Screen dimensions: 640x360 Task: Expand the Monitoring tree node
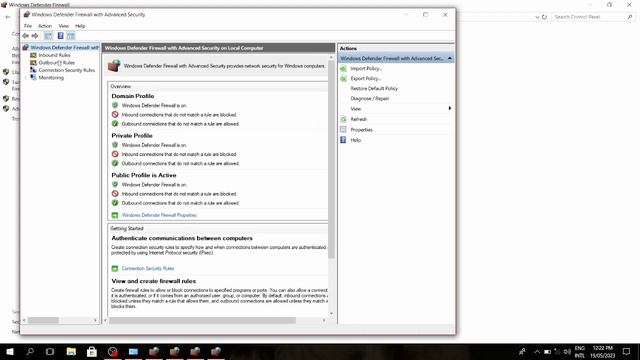point(26,78)
